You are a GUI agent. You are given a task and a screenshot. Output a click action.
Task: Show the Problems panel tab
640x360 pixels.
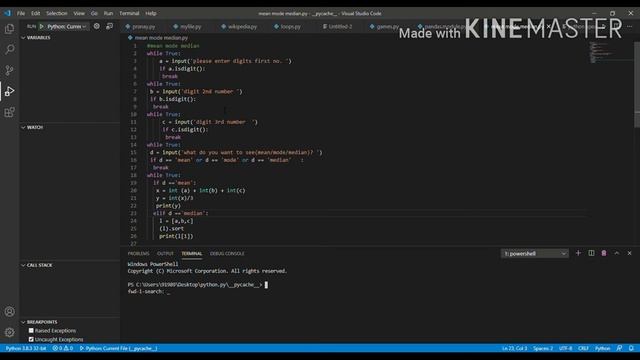[138, 253]
